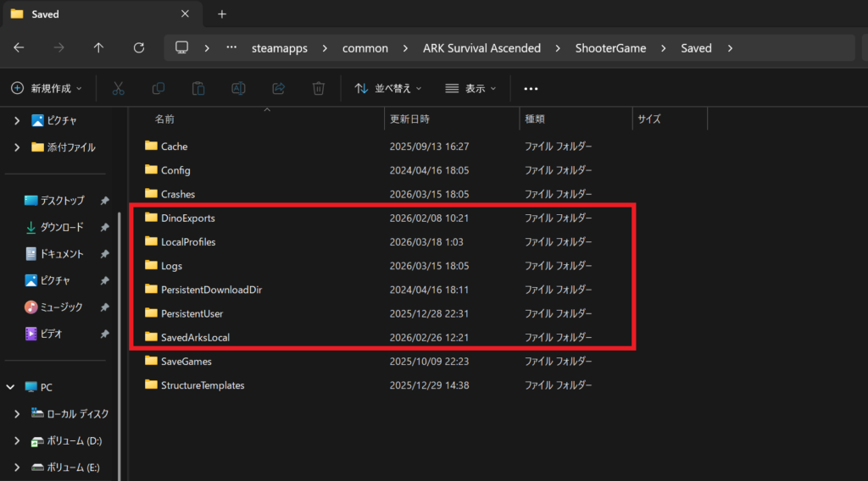The image size is (868, 481).
Task: Go up one folder with Up arrow
Action: 98,48
